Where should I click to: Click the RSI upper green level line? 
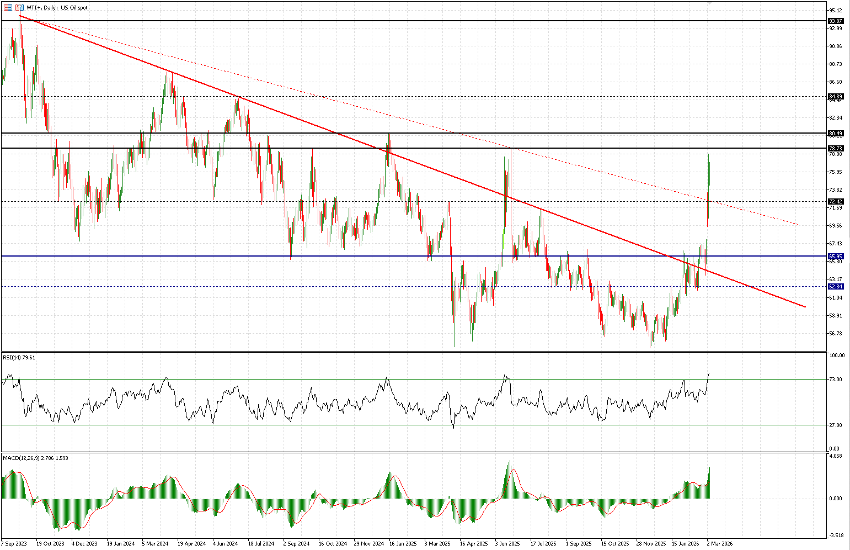[400, 380]
